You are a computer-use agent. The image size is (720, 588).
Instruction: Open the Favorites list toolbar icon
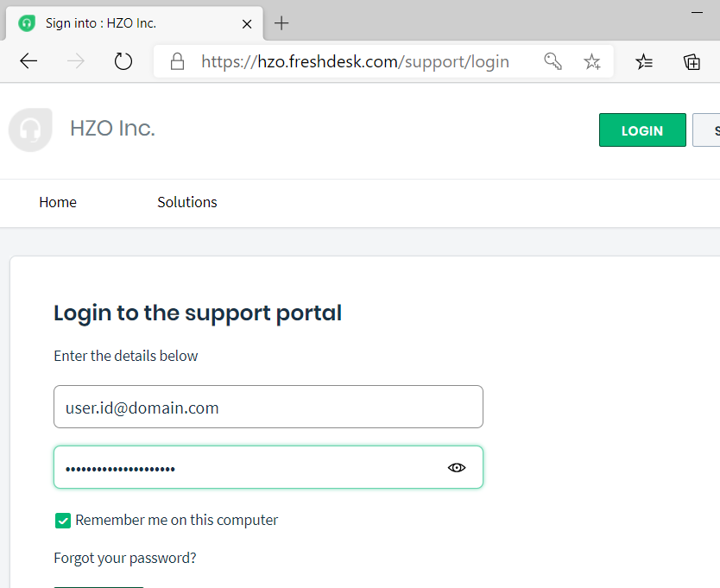point(644,61)
